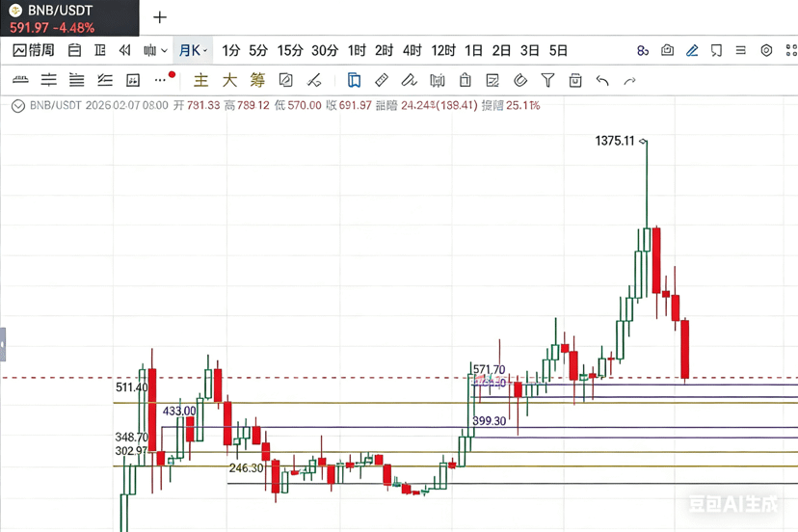This screenshot has height=532, width=798.
Task: Click the 246.30 price label
Action: [246, 467]
